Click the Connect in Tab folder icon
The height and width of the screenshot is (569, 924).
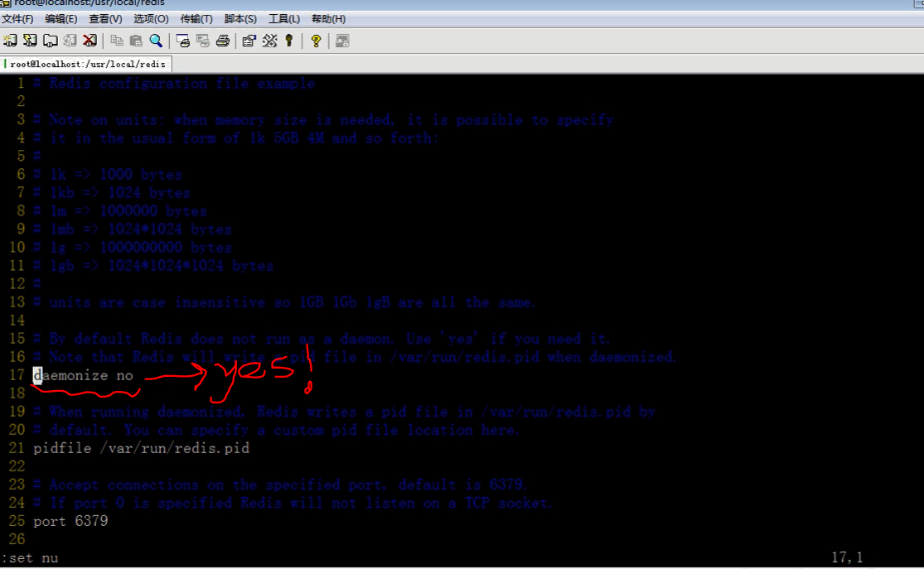click(x=50, y=41)
